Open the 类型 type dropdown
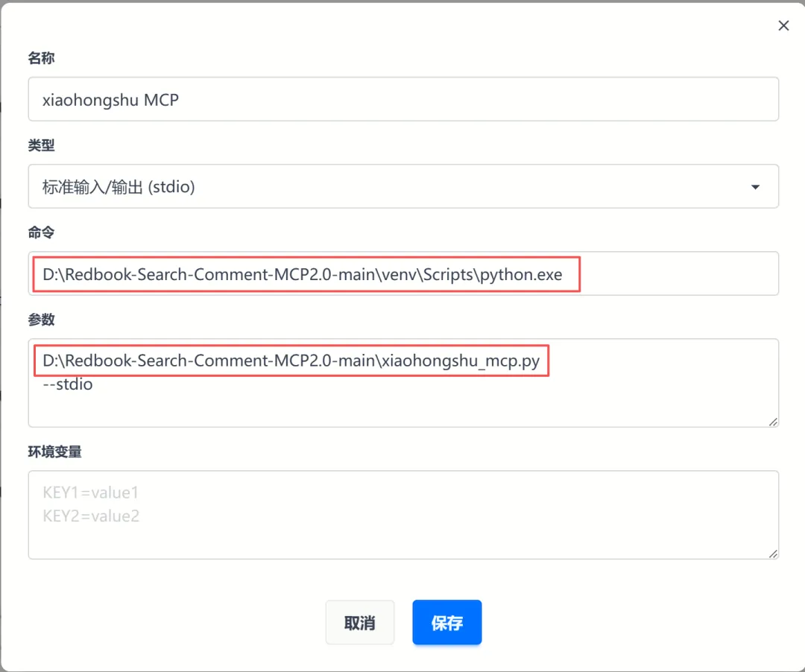The image size is (805, 672). tap(402, 186)
